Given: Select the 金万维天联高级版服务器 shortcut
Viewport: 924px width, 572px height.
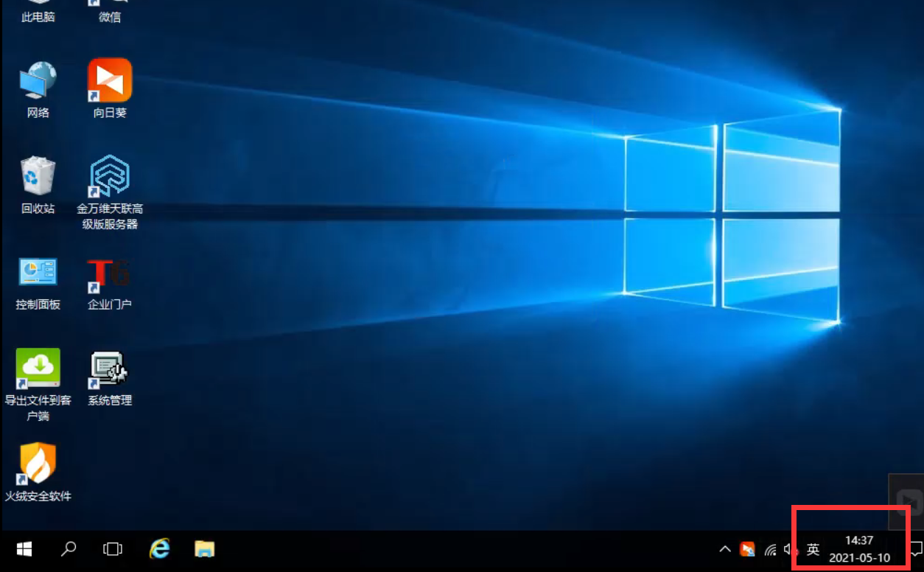Looking at the screenshot, I should [x=110, y=193].
